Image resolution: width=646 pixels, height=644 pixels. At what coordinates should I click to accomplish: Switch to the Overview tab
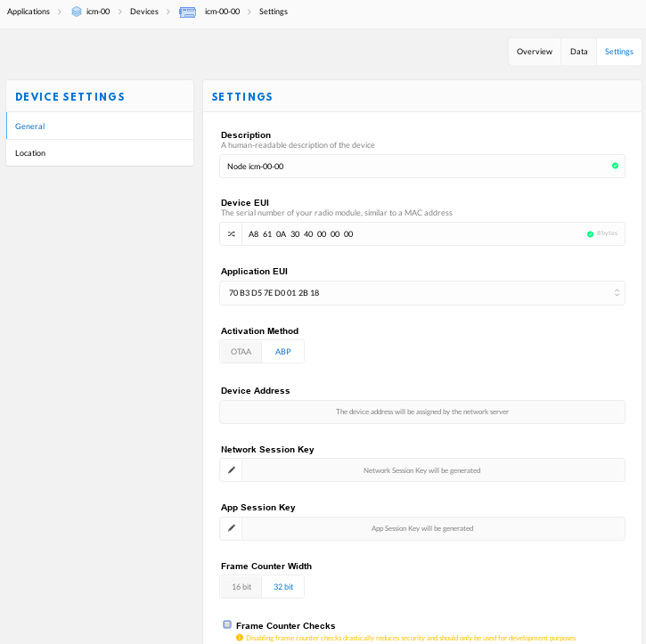pos(535,52)
